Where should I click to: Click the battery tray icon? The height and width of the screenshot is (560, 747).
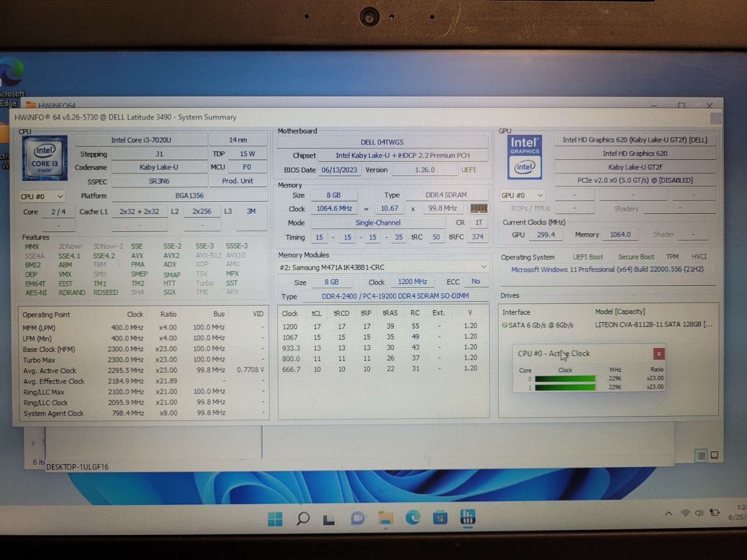714,512
